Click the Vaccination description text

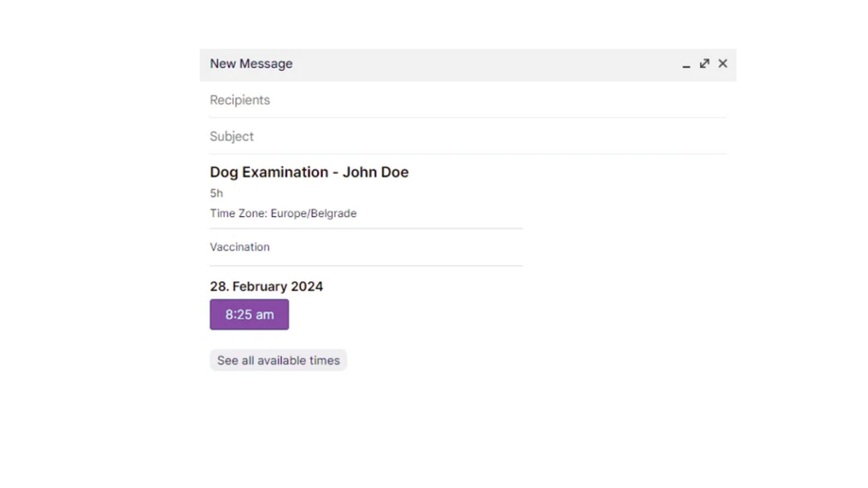pyautogui.click(x=240, y=247)
